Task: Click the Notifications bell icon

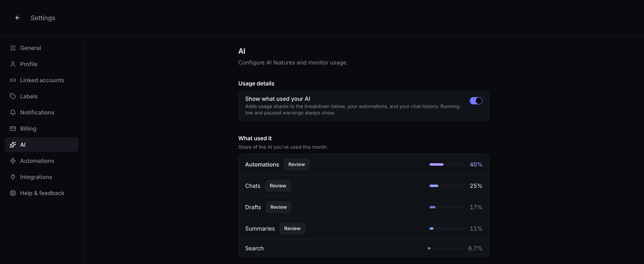Action: point(13,113)
